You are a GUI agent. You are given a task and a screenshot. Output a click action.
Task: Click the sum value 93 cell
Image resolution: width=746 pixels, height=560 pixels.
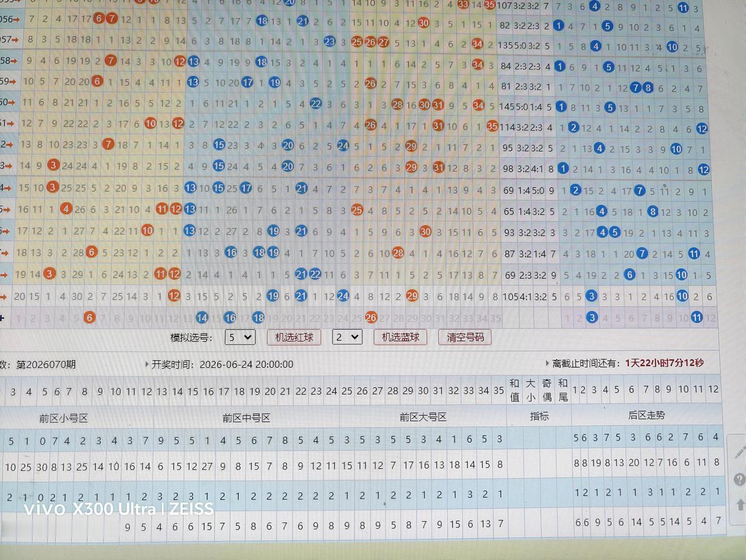(x=509, y=233)
